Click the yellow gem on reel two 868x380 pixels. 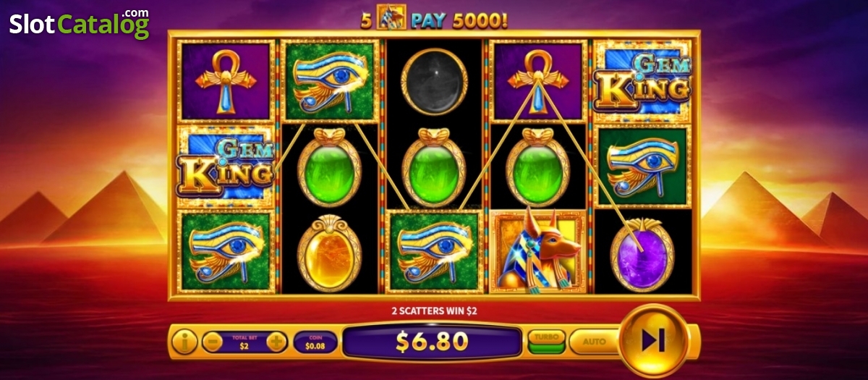pos(329,254)
